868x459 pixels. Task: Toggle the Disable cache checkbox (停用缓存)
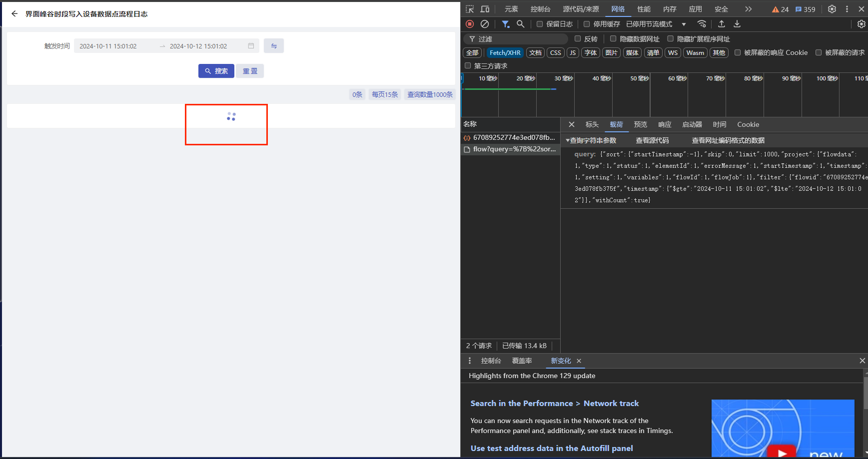(x=587, y=24)
